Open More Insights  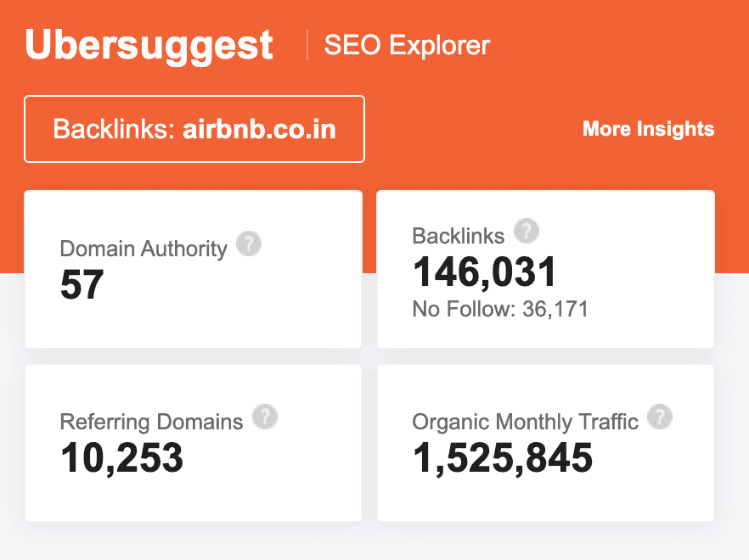(648, 129)
